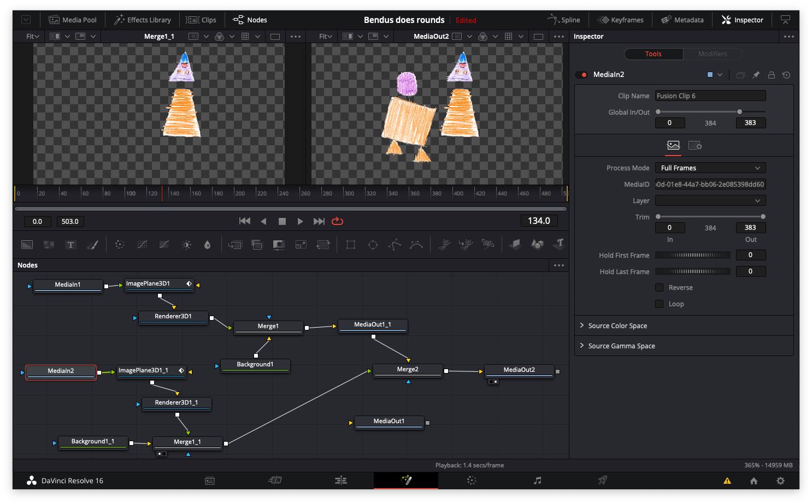
Task: Add an Image Plane 3D tool
Action: tap(515, 245)
